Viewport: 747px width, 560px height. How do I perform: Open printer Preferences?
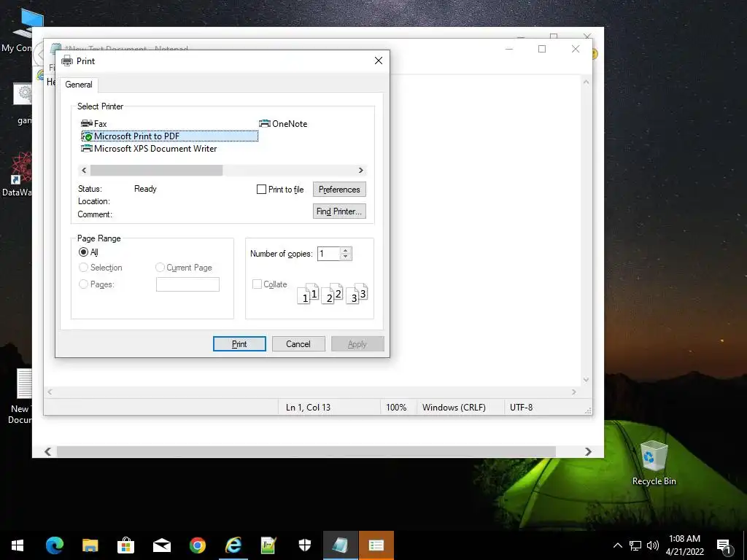339,190
